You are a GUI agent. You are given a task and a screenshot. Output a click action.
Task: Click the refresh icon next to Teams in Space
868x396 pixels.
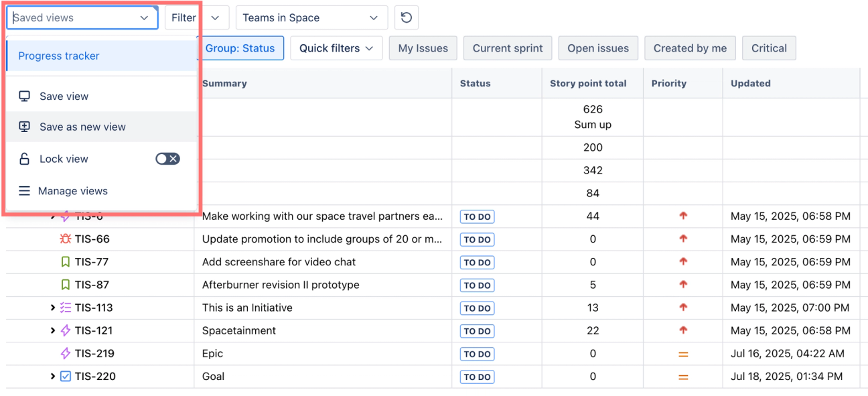[x=407, y=18]
